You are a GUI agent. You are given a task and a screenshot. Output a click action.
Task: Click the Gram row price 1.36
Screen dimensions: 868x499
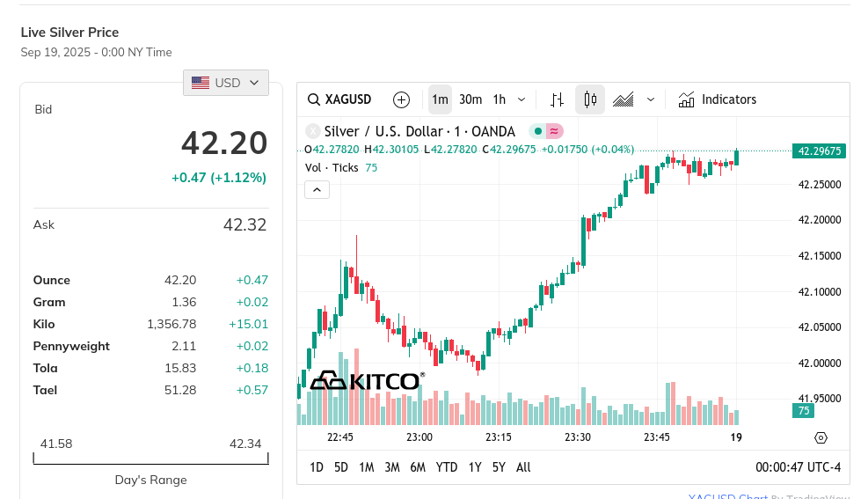tap(184, 303)
